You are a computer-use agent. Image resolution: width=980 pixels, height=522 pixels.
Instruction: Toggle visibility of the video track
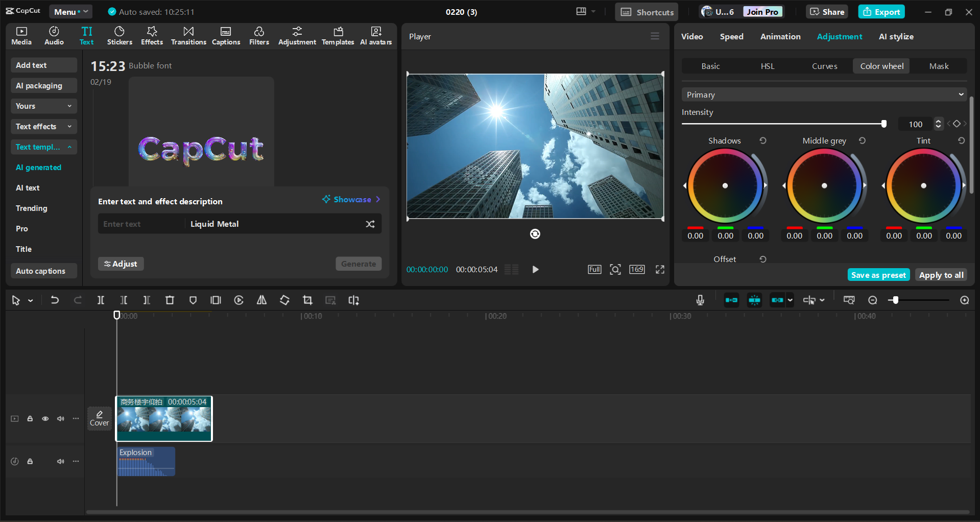45,418
